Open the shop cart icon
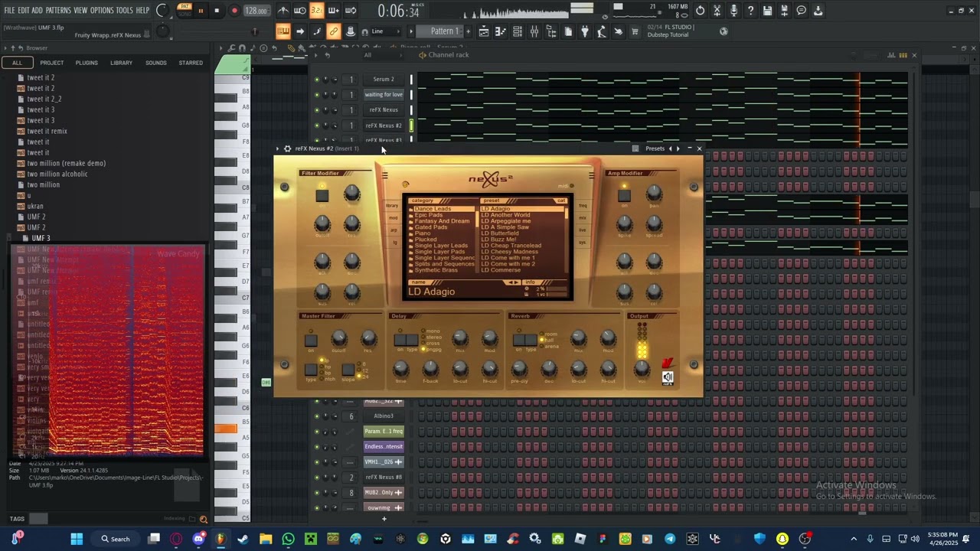The image size is (980, 551). tap(635, 31)
